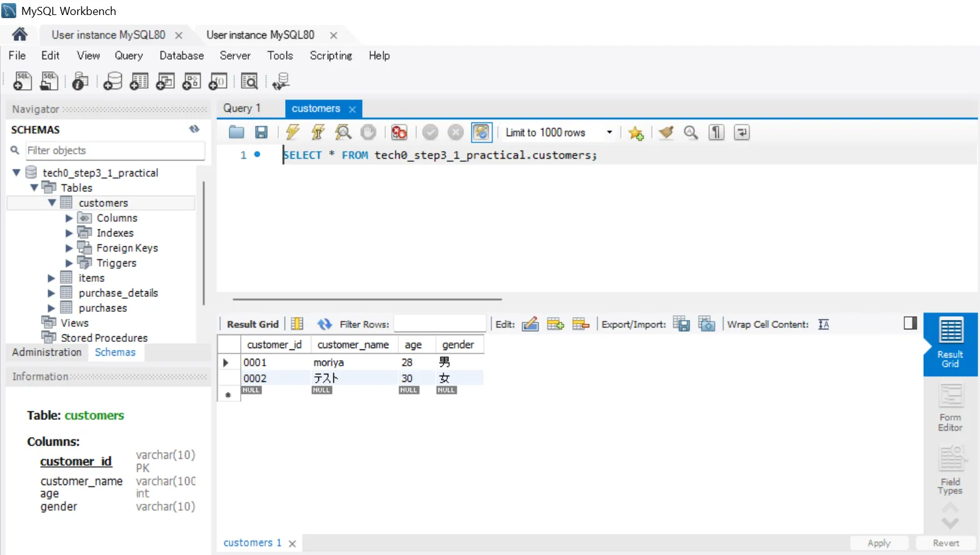The width and height of the screenshot is (980, 555).
Task: Go to the Workbench home screen icon
Action: [x=19, y=34]
